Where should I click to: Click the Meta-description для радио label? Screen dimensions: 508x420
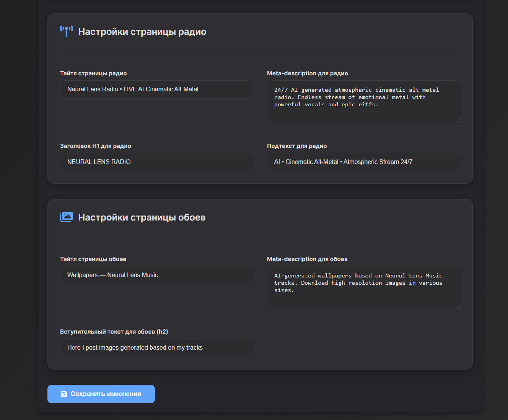[x=307, y=73]
